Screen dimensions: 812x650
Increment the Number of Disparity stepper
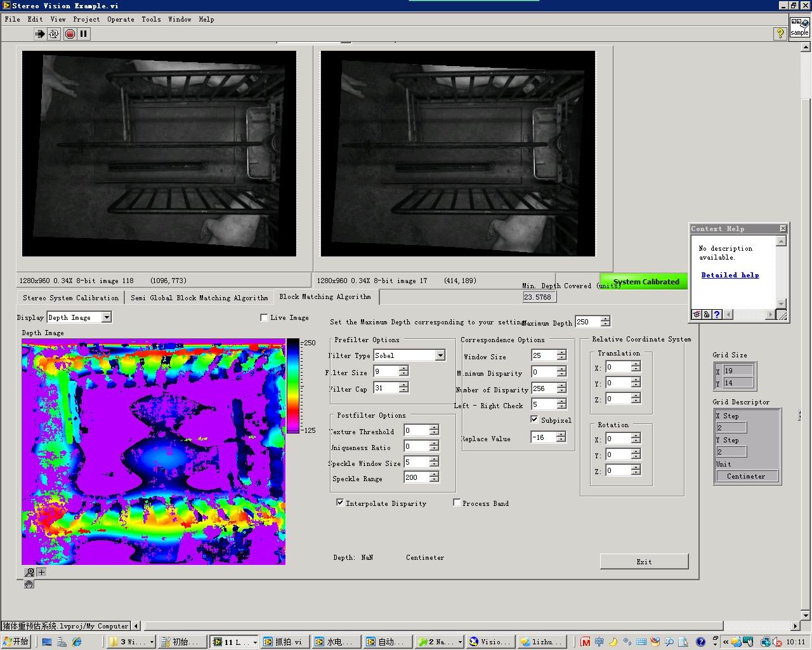pos(561,385)
